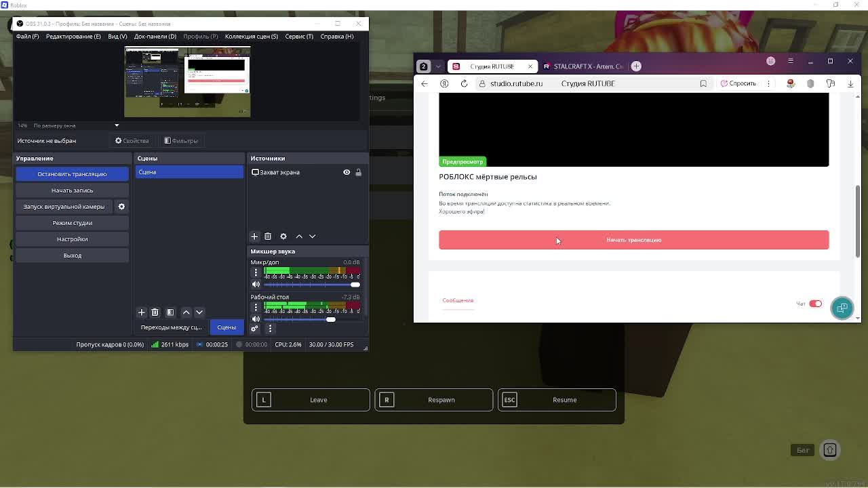Enable Режим студии
Screen dimensions: 868x488
point(72,223)
